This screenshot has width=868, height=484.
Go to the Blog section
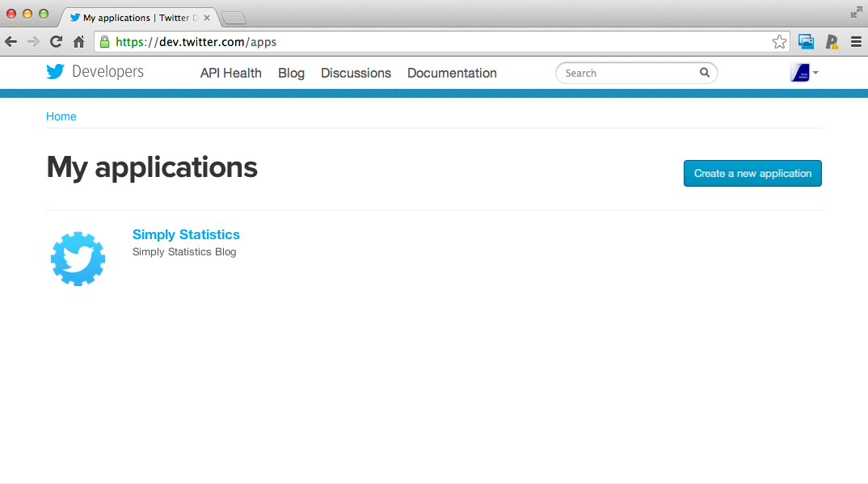coord(291,73)
